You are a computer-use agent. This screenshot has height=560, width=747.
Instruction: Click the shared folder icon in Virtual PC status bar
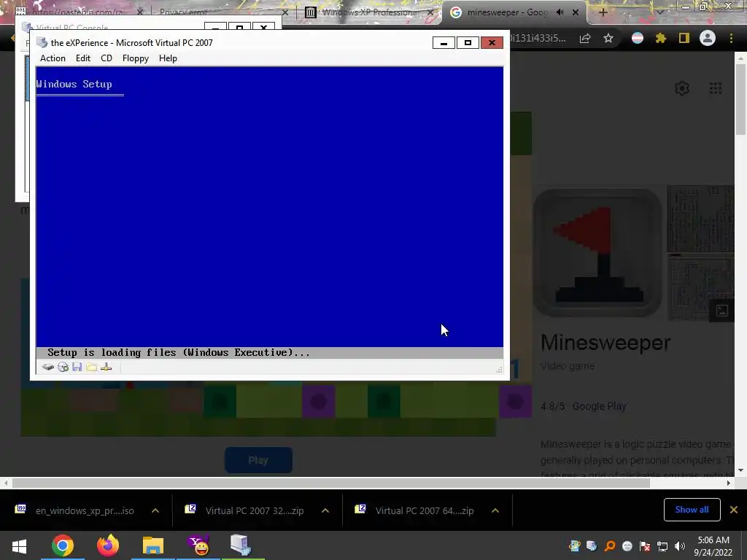91,367
